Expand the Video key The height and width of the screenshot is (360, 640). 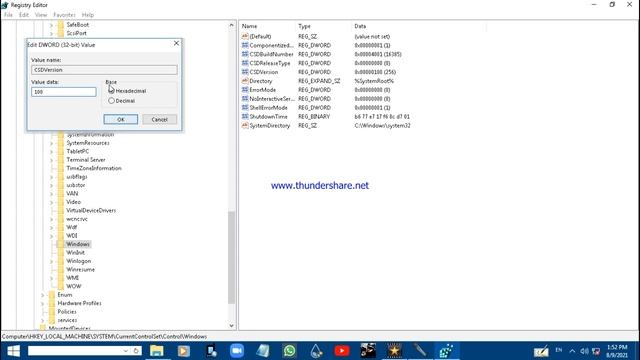coord(51,202)
